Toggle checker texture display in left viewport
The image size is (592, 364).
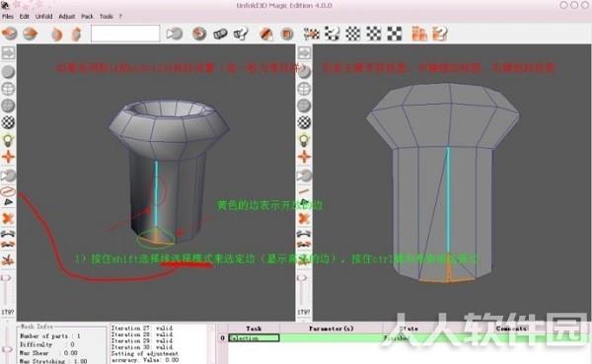(x=8, y=122)
